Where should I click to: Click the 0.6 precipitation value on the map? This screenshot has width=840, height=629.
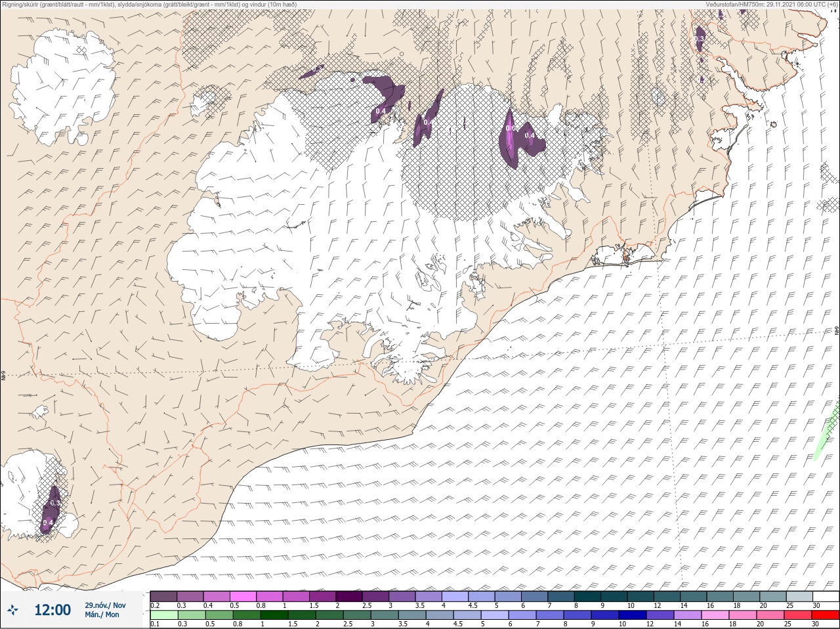(511, 128)
